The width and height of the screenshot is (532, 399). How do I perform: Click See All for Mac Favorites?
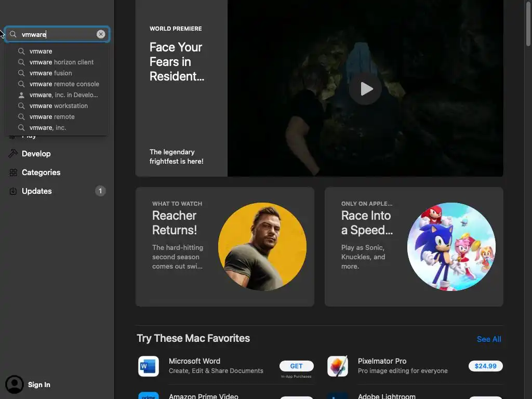point(489,339)
